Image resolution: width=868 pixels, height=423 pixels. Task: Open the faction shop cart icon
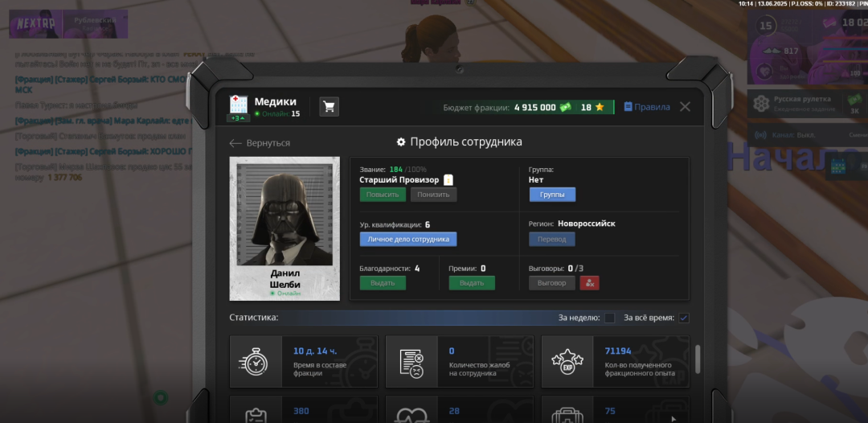pos(330,107)
